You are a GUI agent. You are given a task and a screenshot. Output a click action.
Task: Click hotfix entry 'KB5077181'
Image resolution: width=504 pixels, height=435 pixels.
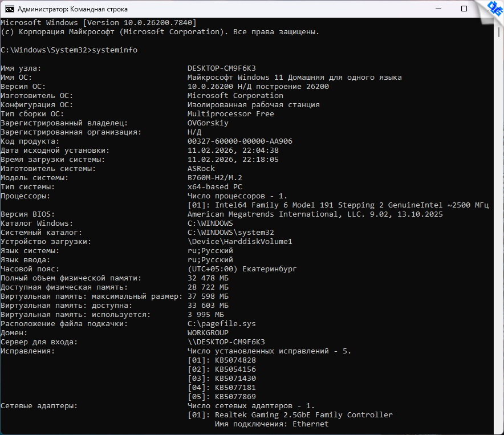click(235, 388)
